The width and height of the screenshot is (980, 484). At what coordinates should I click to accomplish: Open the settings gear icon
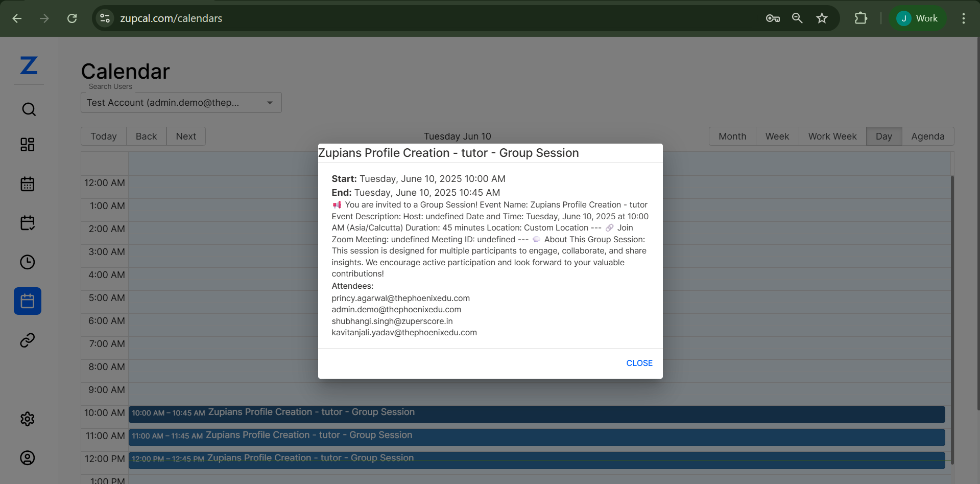tap(28, 419)
